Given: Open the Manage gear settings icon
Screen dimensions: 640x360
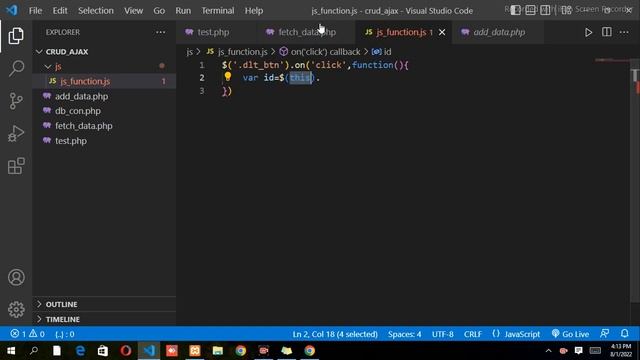Looking at the screenshot, I should (x=16, y=309).
